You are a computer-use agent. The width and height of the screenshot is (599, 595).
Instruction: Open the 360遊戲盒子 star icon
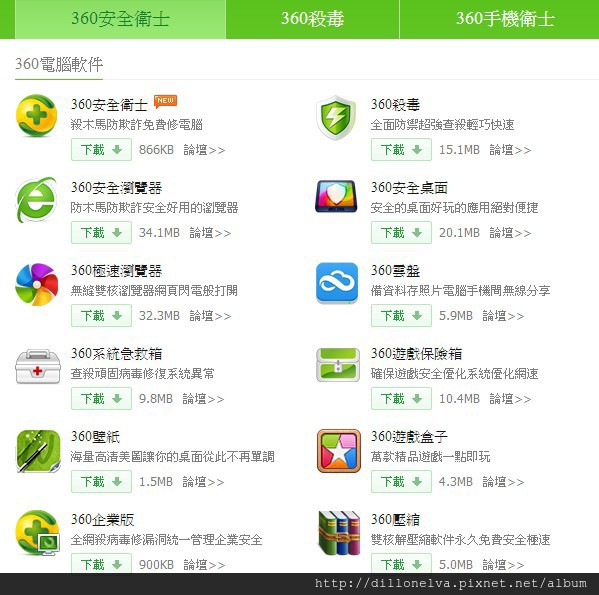click(339, 451)
